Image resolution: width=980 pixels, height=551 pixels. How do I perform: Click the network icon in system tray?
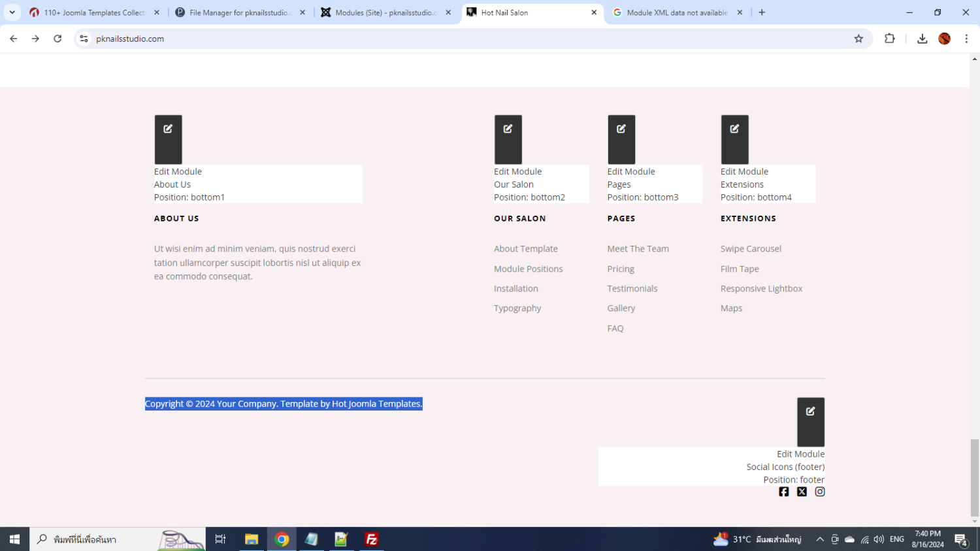tap(864, 539)
